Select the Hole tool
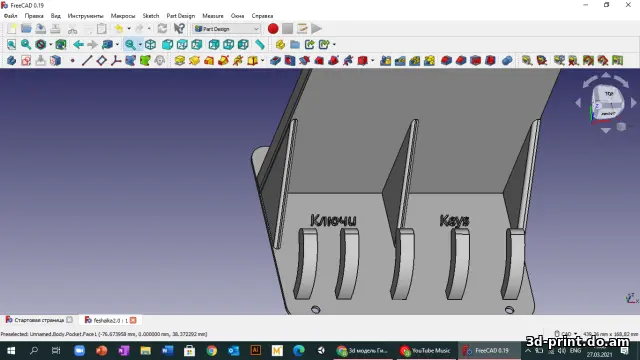 [290, 61]
